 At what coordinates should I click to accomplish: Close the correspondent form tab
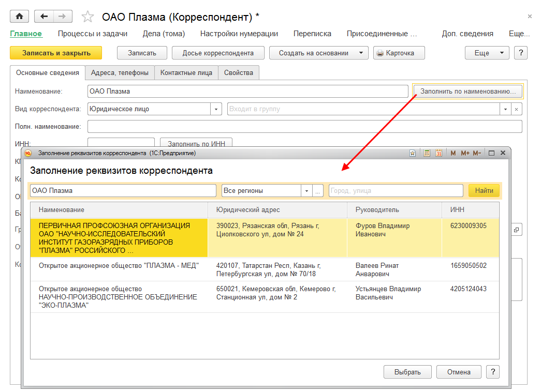530,16
